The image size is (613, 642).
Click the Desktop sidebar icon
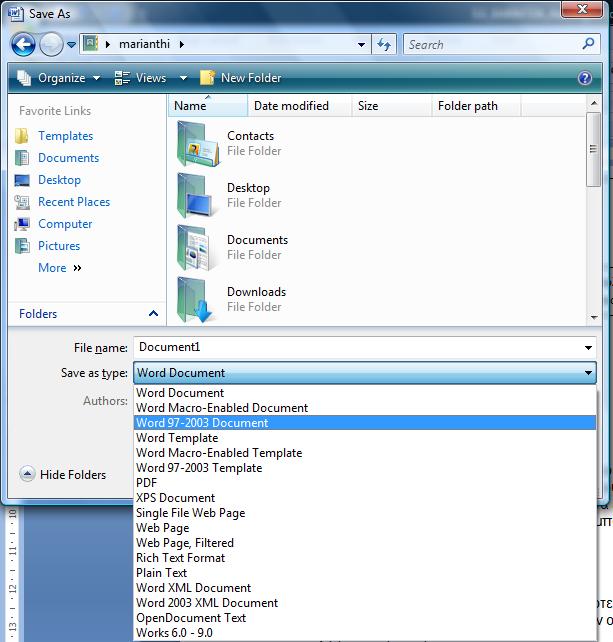click(22, 180)
